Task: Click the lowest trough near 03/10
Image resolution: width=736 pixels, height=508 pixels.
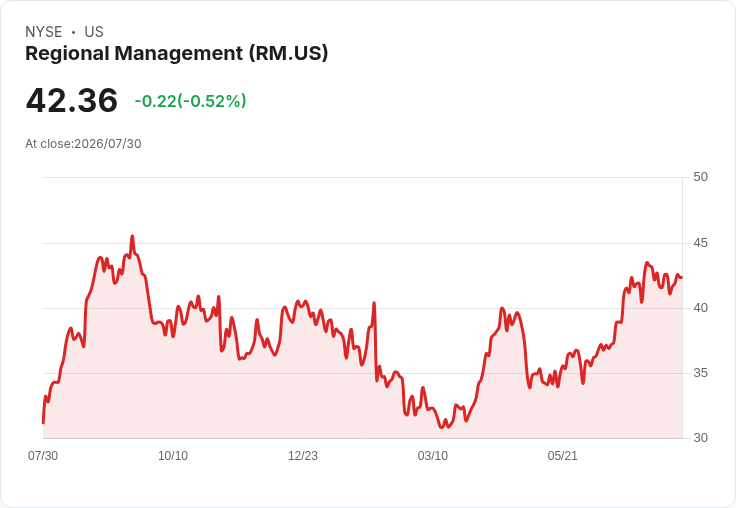Action: (x=441, y=427)
